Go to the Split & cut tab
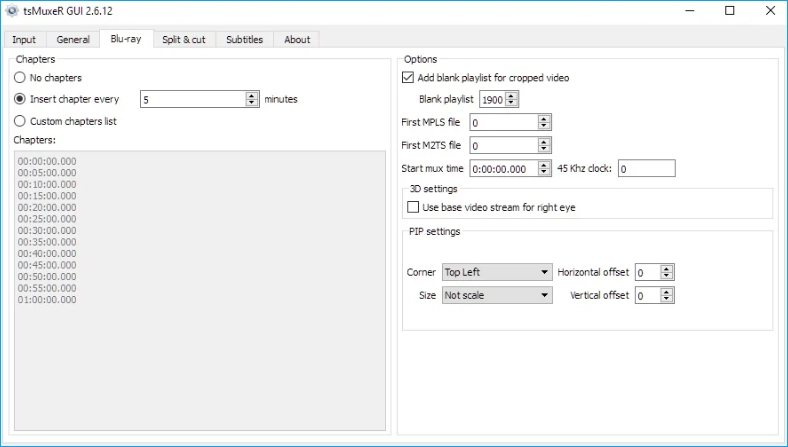Image resolution: width=788 pixels, height=447 pixels. click(184, 40)
